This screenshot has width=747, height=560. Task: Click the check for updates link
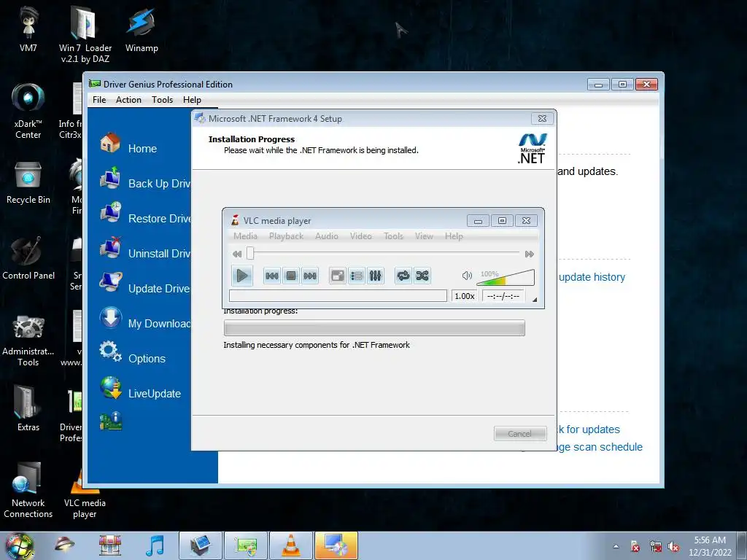tap(589, 429)
